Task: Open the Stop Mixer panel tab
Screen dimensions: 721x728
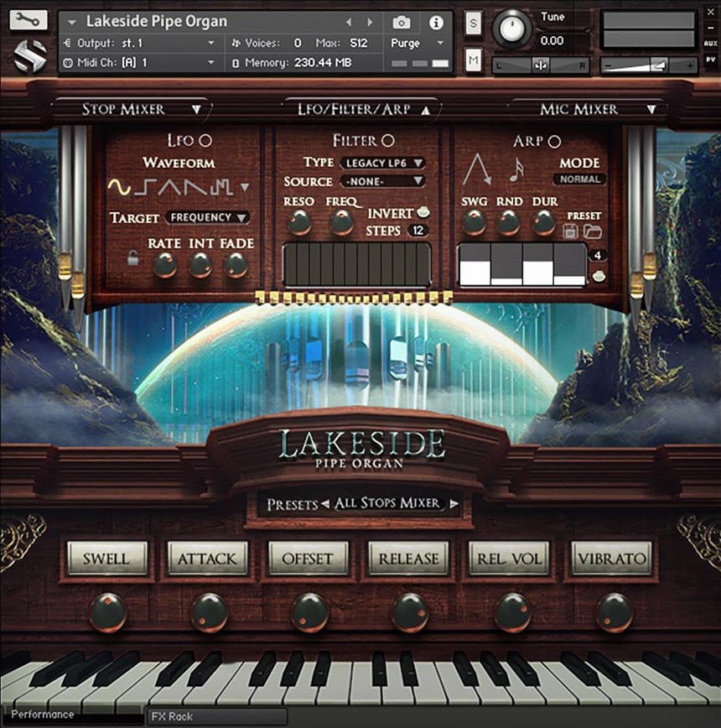Action: pos(132,109)
